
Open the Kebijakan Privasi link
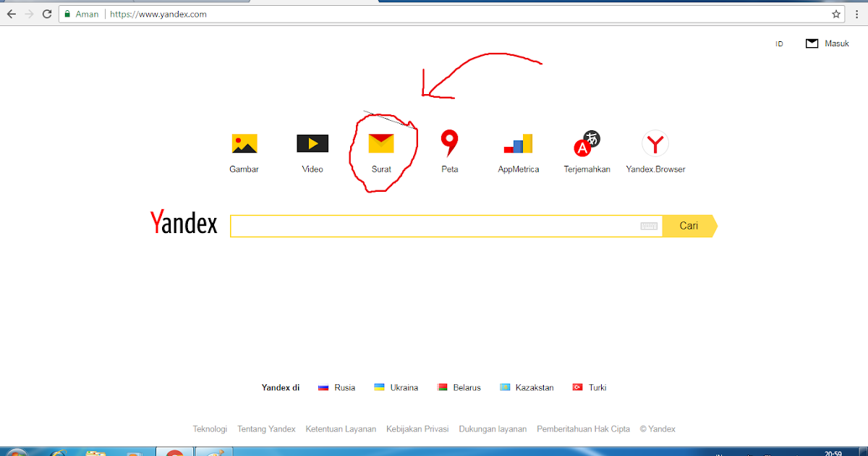pyautogui.click(x=417, y=428)
